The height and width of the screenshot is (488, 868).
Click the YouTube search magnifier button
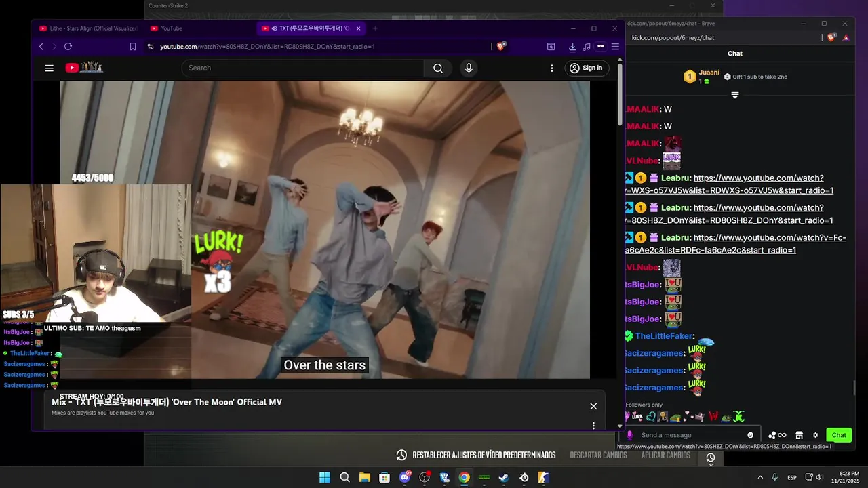point(438,68)
